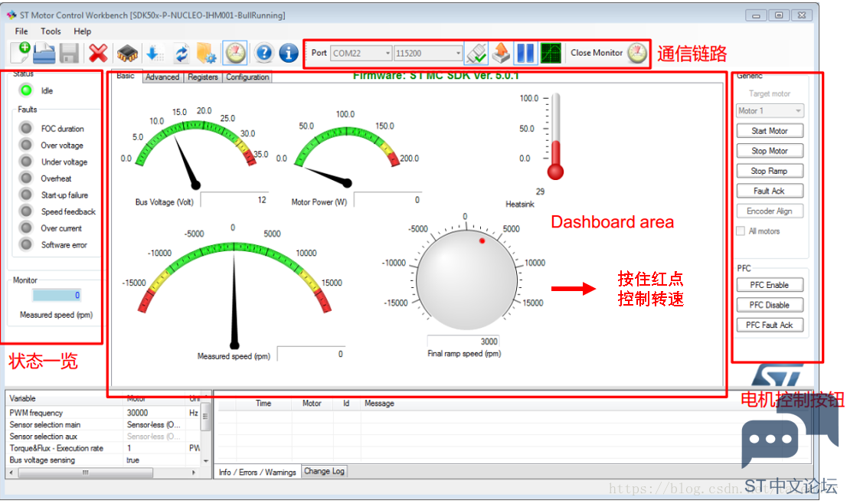Click the FOC duration fault indicator
This screenshot has width=847, height=504.
tap(26, 128)
